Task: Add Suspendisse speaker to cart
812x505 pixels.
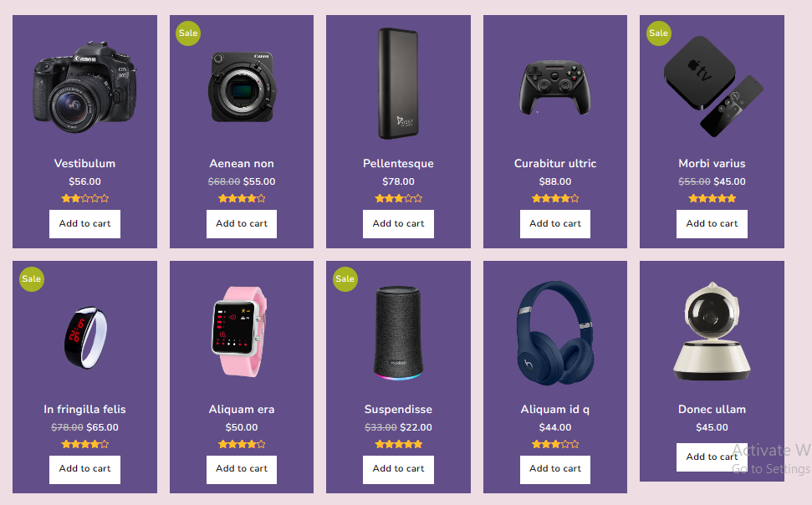Action: click(398, 469)
